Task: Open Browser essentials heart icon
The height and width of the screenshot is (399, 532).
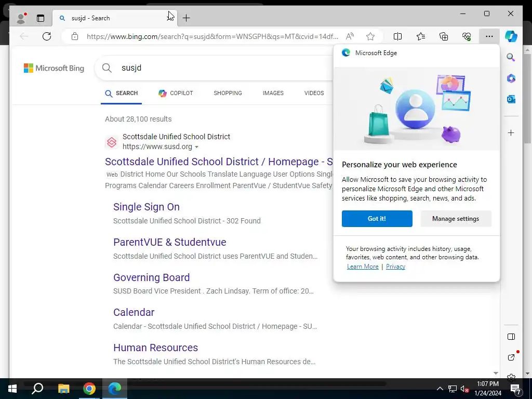Action: click(x=467, y=36)
